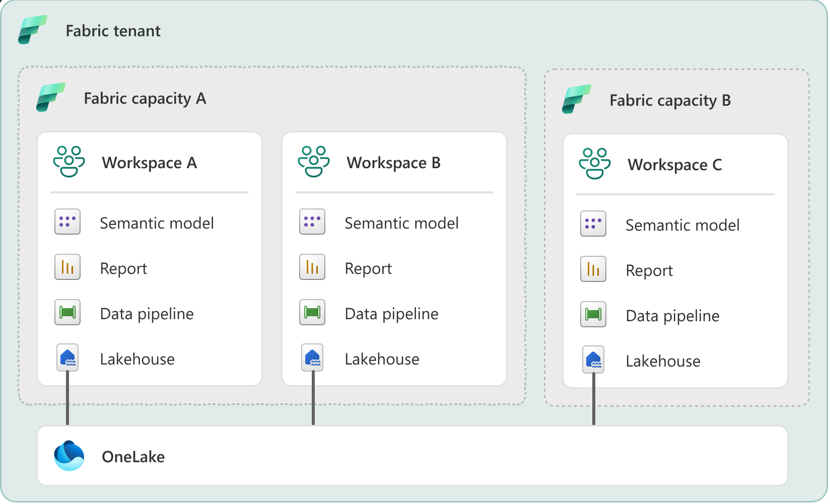This screenshot has width=830, height=504.
Task: Click the "Workspace B" heading
Action: pos(394,163)
